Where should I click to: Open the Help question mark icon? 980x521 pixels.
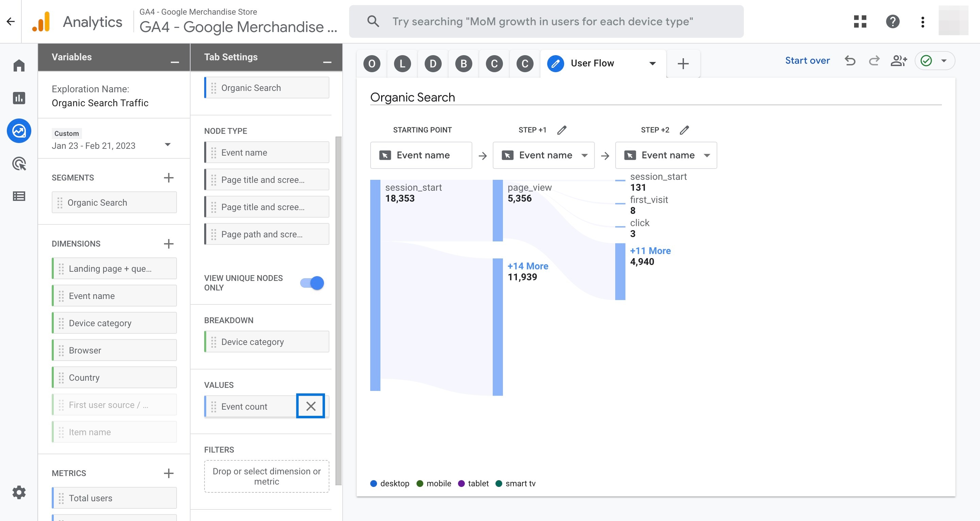tap(893, 21)
